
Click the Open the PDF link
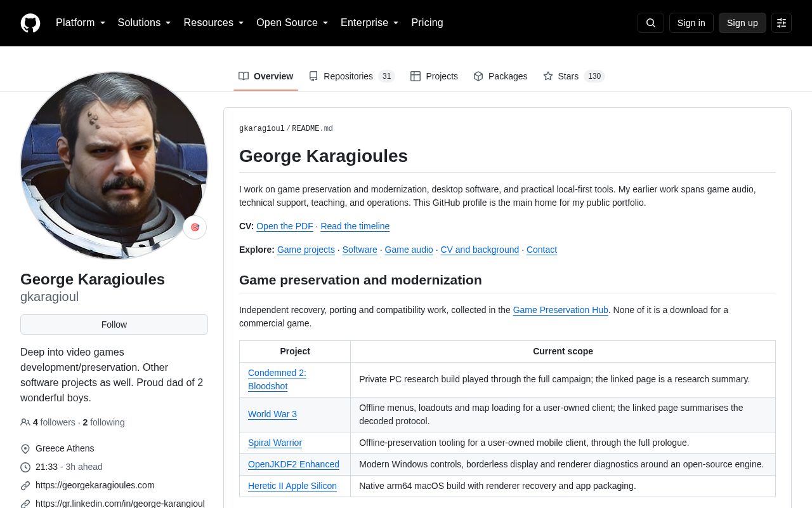tap(285, 226)
